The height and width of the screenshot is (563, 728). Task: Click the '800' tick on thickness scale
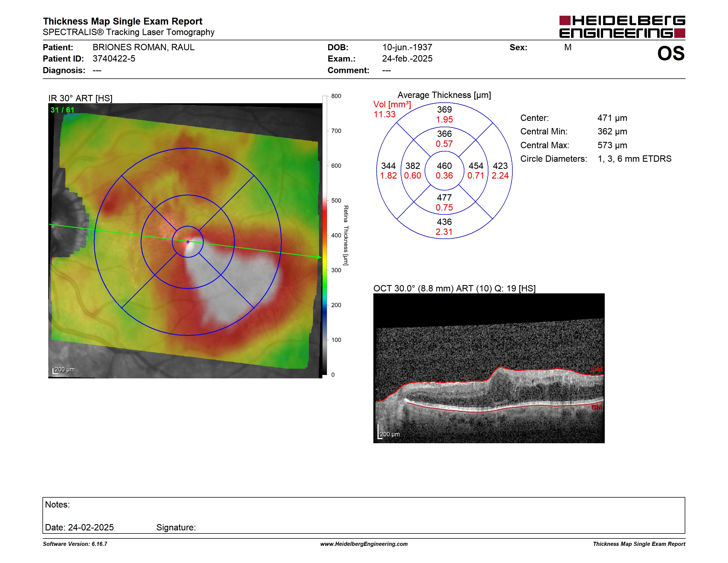336,96
